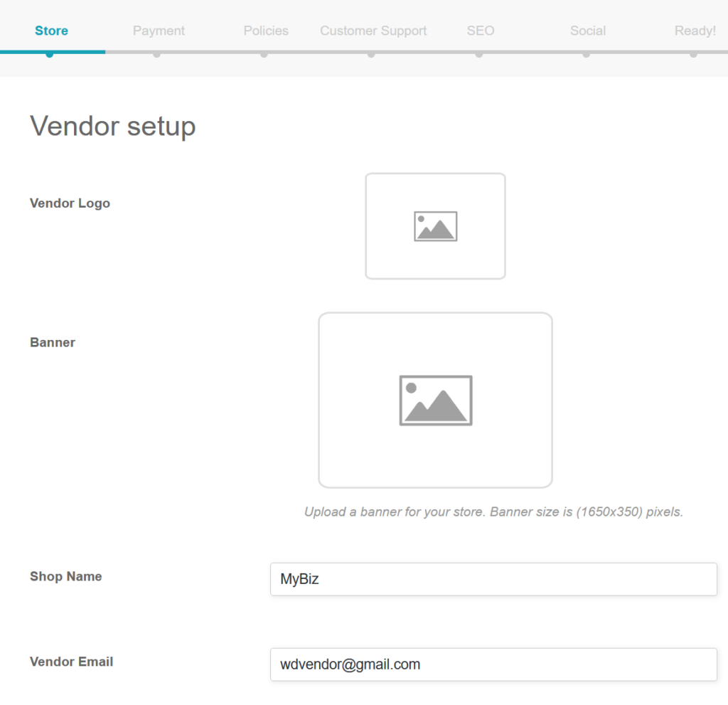Focus the Shop Name field containing MyBiz
The height and width of the screenshot is (705, 728).
tap(493, 579)
